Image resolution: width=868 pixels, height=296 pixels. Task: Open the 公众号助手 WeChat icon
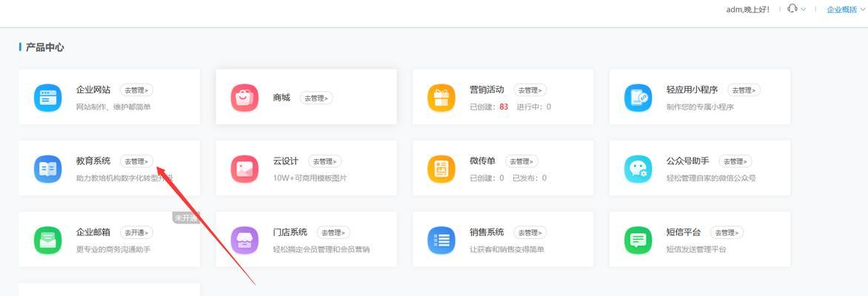coord(638,169)
